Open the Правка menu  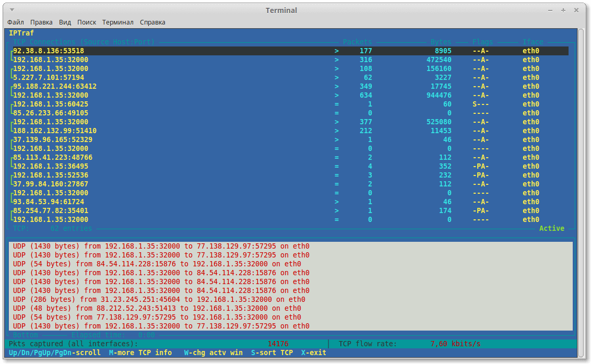pos(41,22)
